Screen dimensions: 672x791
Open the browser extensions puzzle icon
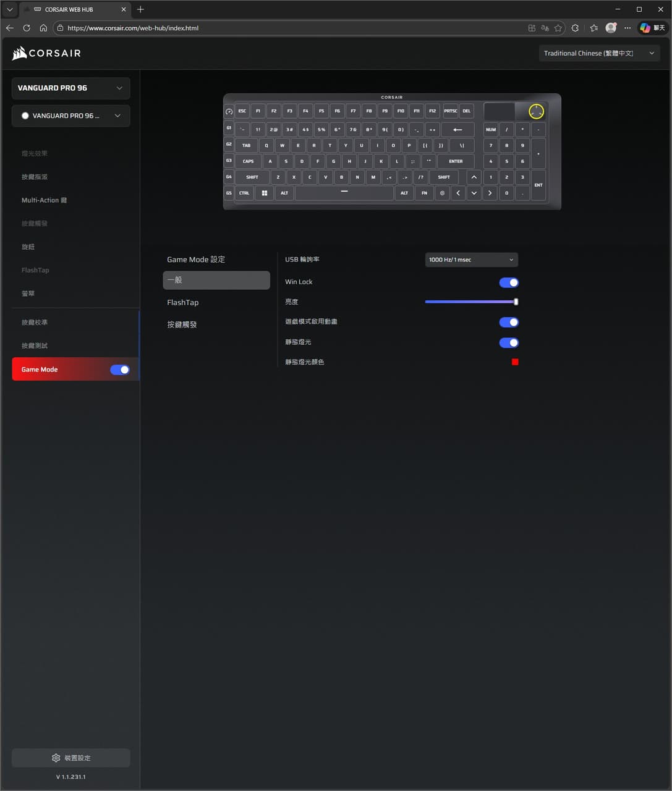pos(575,28)
